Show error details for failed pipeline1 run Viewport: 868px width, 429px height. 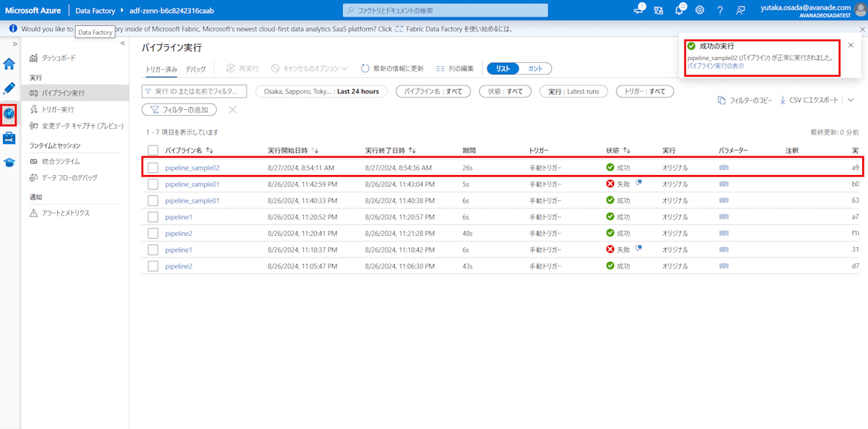pyautogui.click(x=639, y=249)
